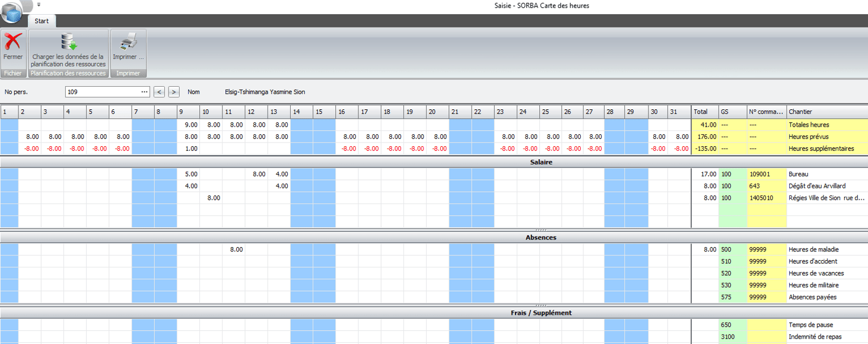This screenshot has height=344, width=868.
Task: Select Indemnité de repas row label
Action: tap(814, 337)
